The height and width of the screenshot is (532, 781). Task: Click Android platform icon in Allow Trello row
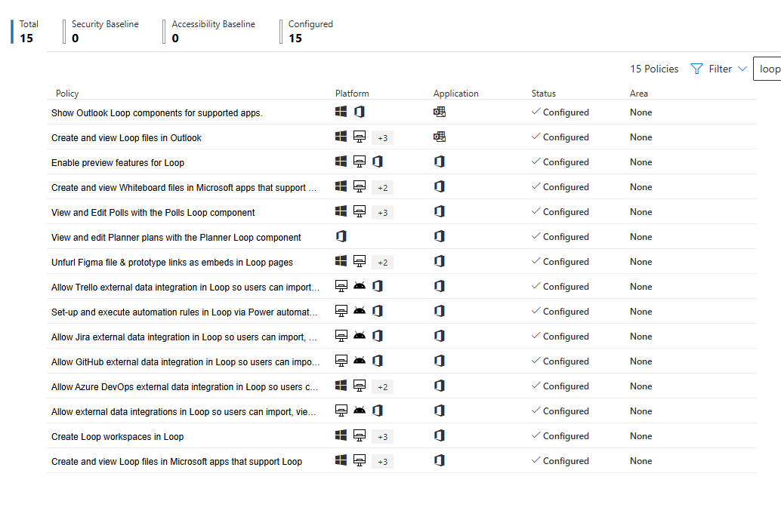pyautogui.click(x=359, y=286)
